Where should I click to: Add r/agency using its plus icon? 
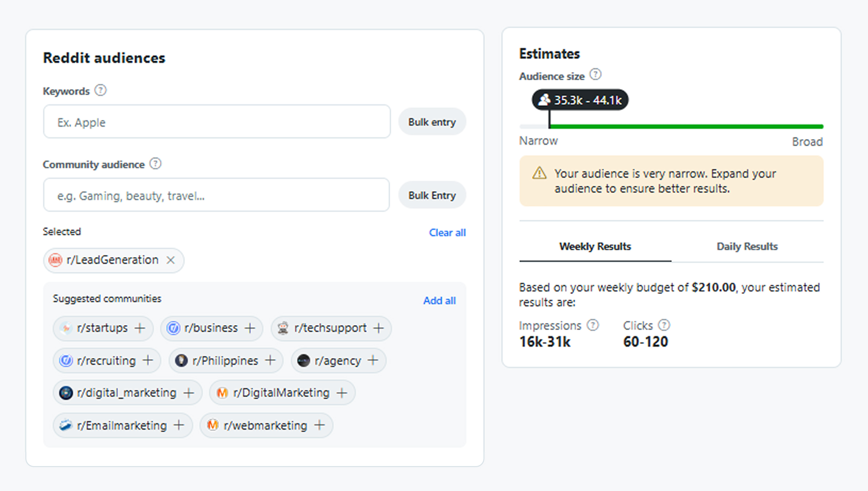coord(373,360)
